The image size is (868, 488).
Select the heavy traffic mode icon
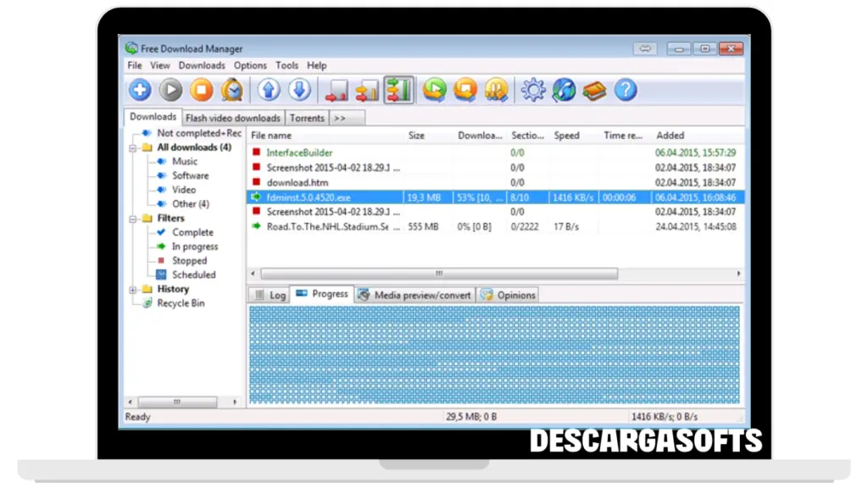tap(398, 90)
